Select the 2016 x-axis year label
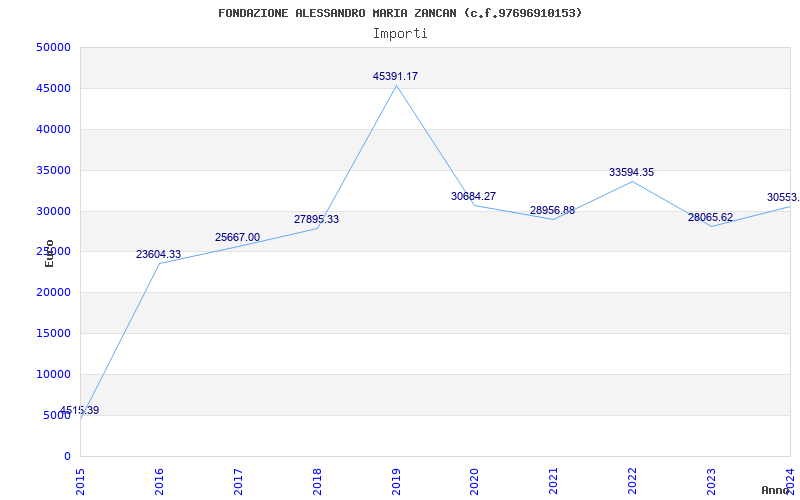The image size is (800, 500). [159, 481]
